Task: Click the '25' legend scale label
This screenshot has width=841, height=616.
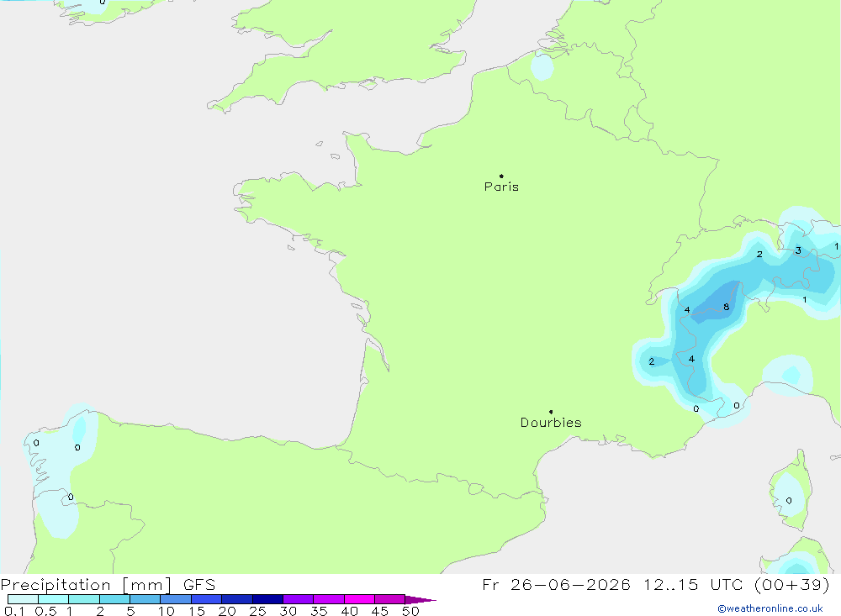Action: pyautogui.click(x=257, y=611)
